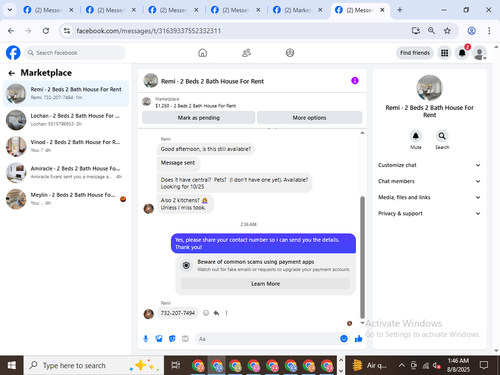Expand Privacy & support section
Viewport: 500px width, 375px height.
click(x=429, y=213)
